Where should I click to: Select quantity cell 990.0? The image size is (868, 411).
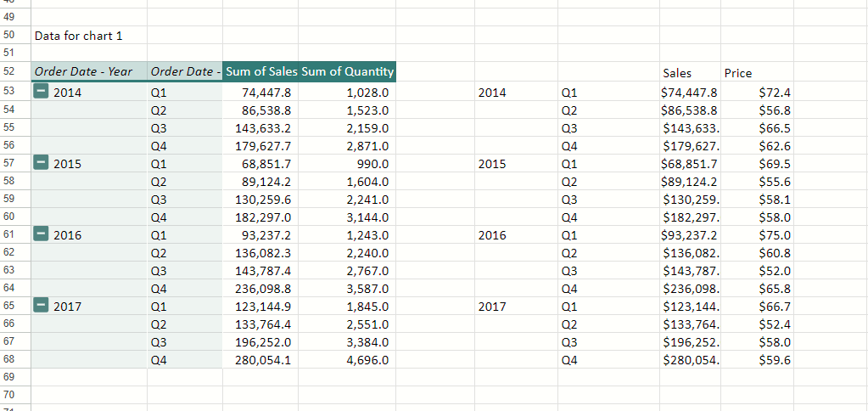(x=347, y=163)
